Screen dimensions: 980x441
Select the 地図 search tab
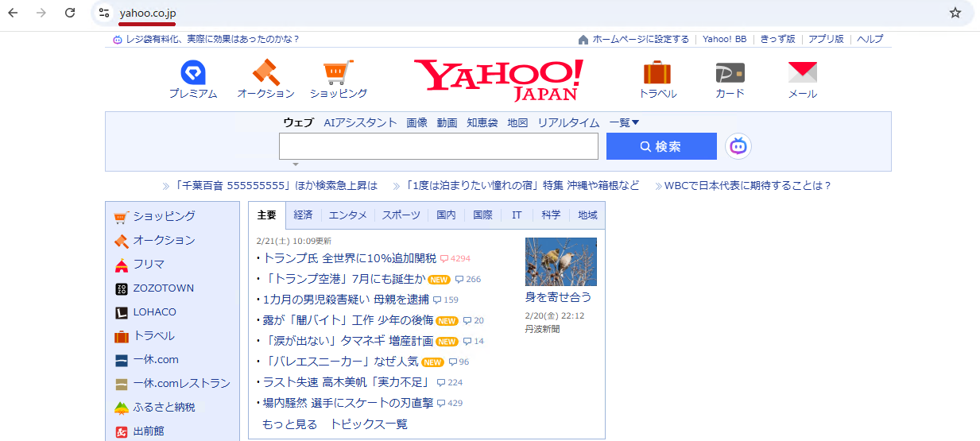517,122
